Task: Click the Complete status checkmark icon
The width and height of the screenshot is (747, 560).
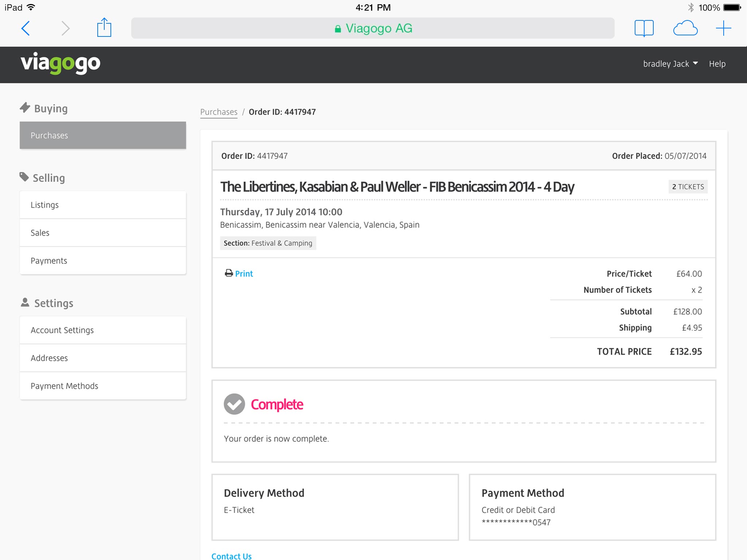Action: pos(234,404)
